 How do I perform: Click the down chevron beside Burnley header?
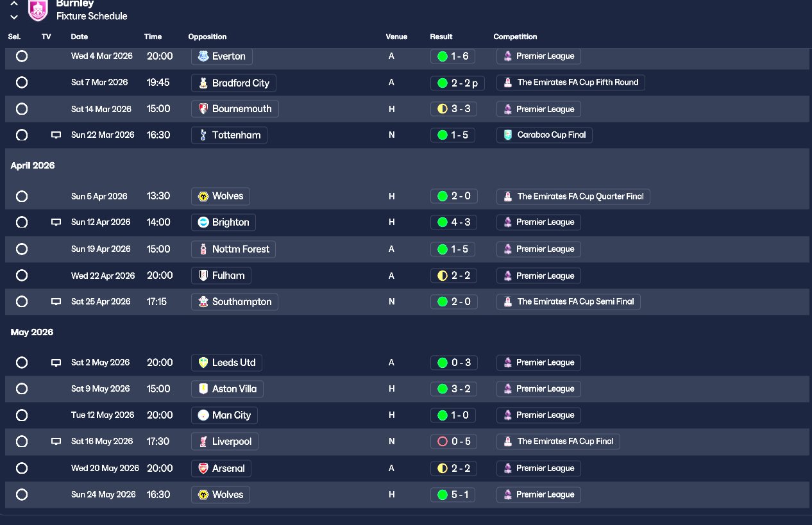[x=14, y=17]
